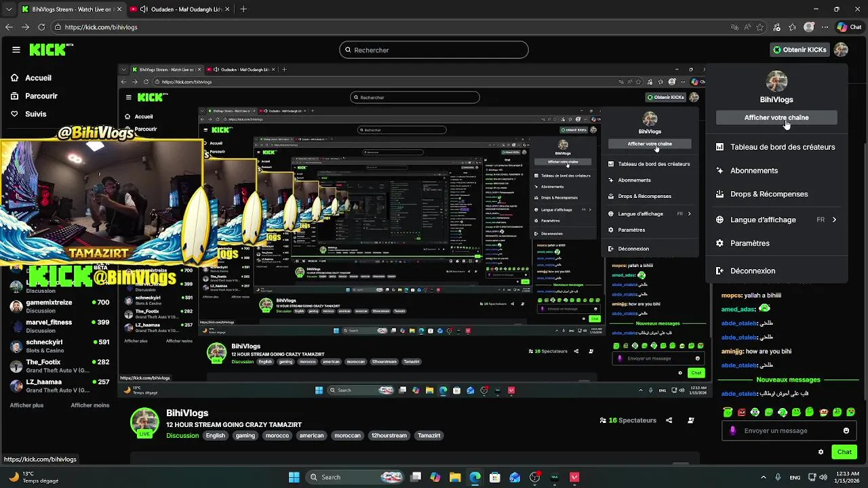This screenshot has height=488, width=868.
Task: Open chat settings gear next to Chat button
Action: (x=821, y=451)
